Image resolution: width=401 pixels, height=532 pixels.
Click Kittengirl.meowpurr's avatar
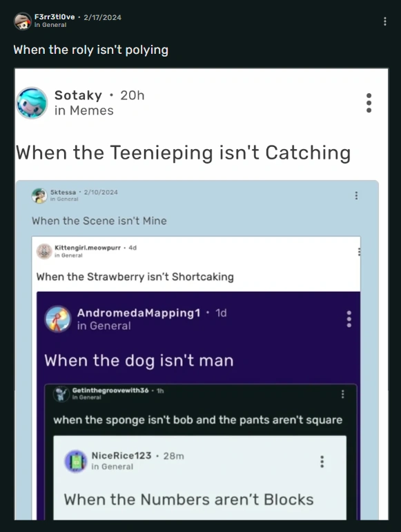pos(44,251)
